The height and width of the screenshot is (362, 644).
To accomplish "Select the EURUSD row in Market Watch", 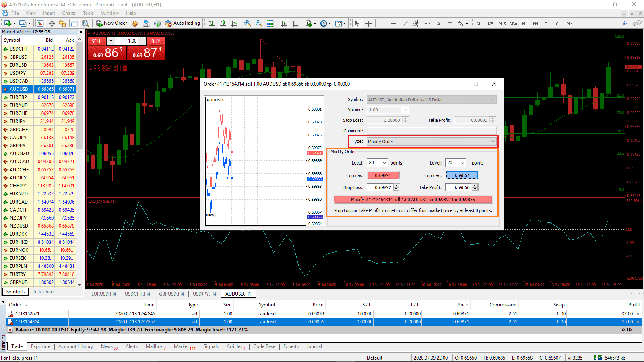I will (19, 65).
